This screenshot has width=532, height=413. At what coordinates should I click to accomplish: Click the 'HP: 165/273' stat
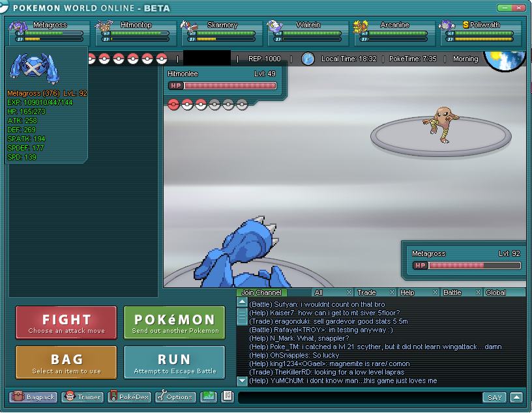click(x=27, y=111)
